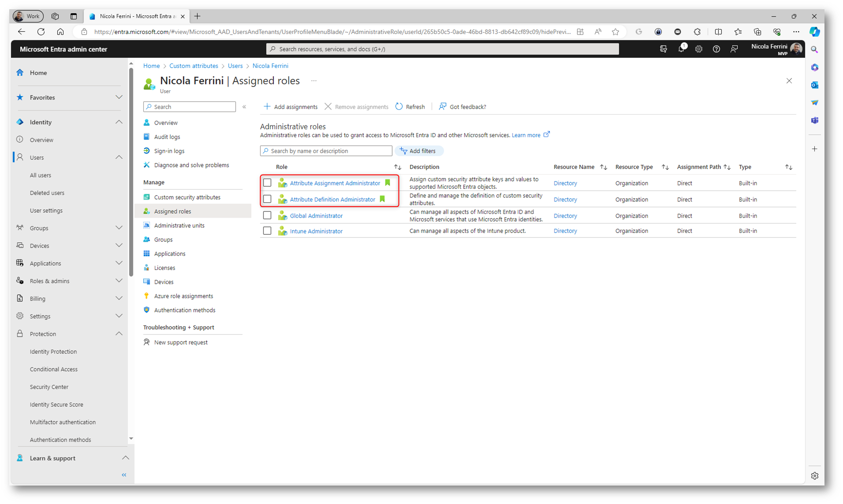Open sidebar settings gear at bottom
Image resolution: width=843 pixels, height=504 pixels.
pyautogui.click(x=814, y=476)
